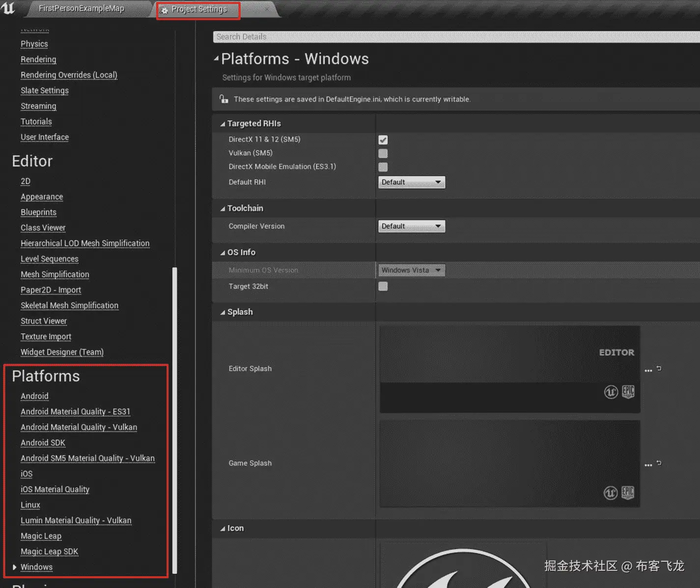Open Android Material Quality - Vulkan
The image size is (700, 588).
[79, 427]
